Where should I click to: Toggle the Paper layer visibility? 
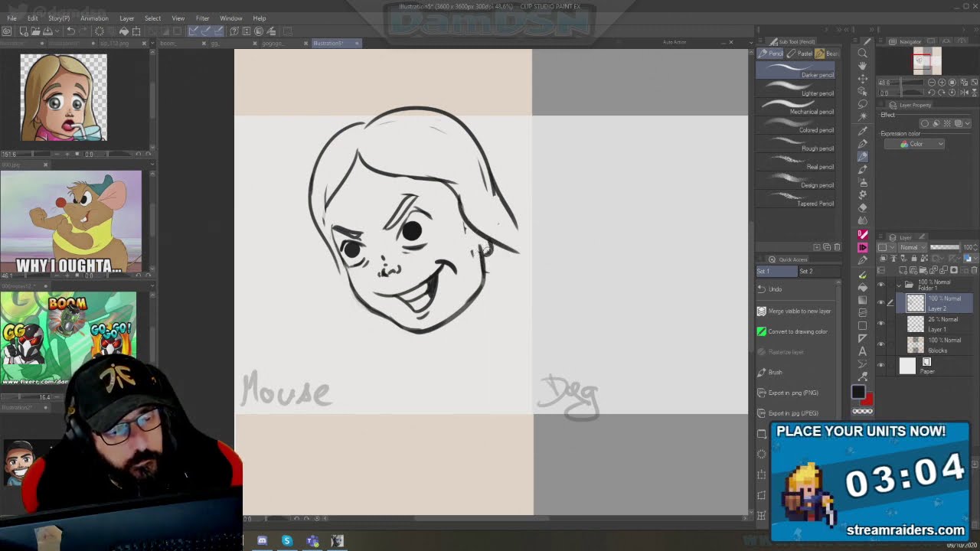pos(881,365)
